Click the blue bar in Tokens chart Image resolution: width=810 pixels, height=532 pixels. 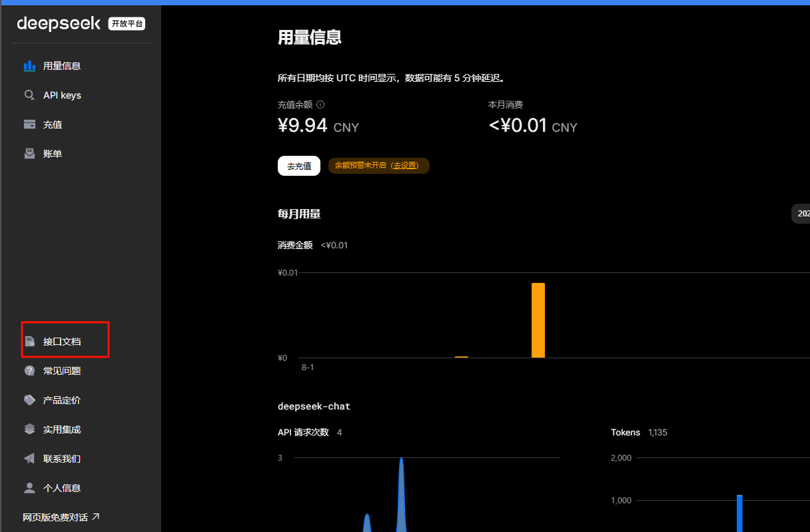tap(739, 513)
